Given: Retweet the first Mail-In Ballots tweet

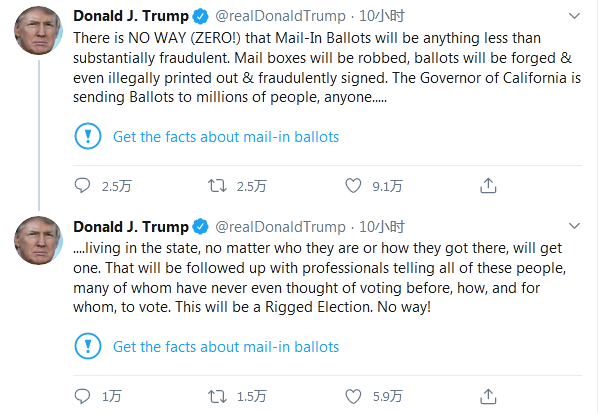Looking at the screenshot, I should pyautogui.click(x=216, y=185).
